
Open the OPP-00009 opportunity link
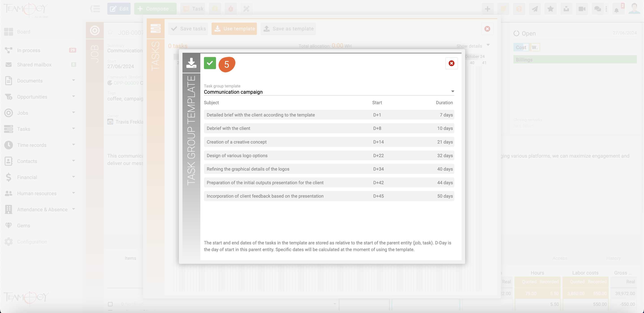pos(126,83)
